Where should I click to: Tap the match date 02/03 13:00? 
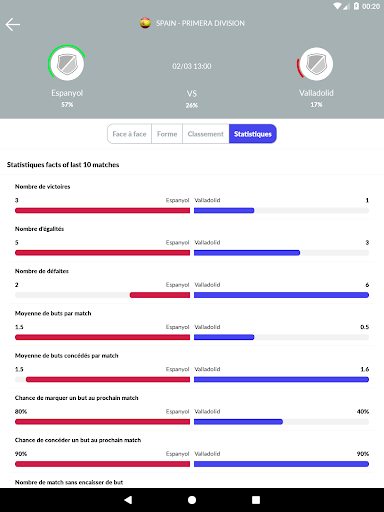(192, 66)
